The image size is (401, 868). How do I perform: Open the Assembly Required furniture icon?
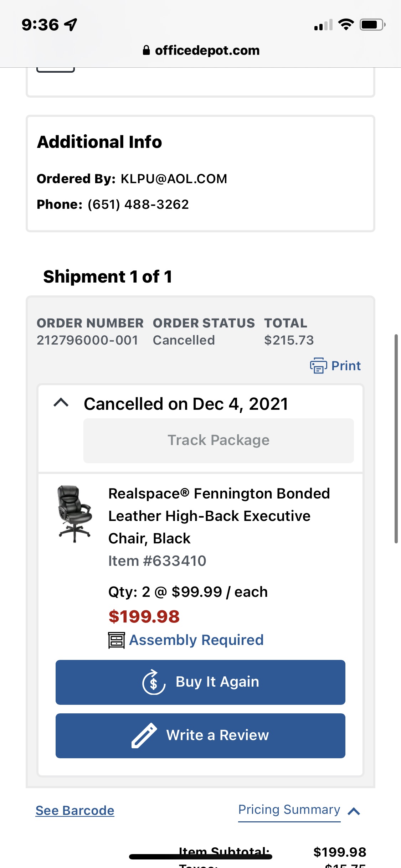117,640
